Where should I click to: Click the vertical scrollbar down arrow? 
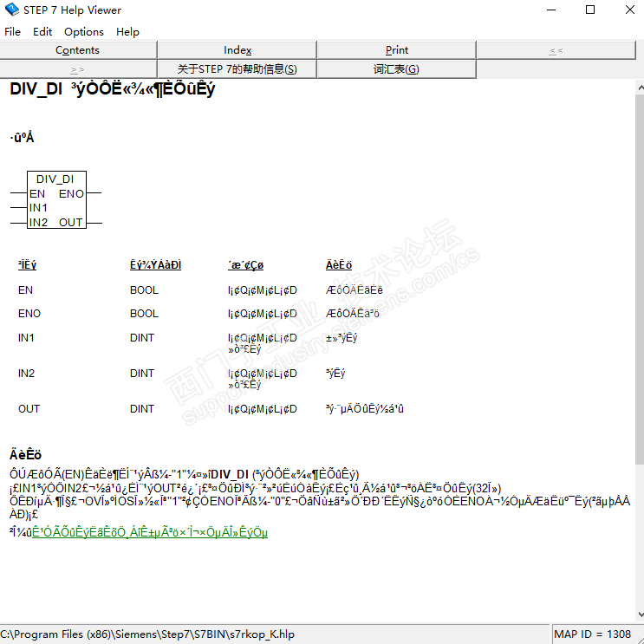point(640,614)
